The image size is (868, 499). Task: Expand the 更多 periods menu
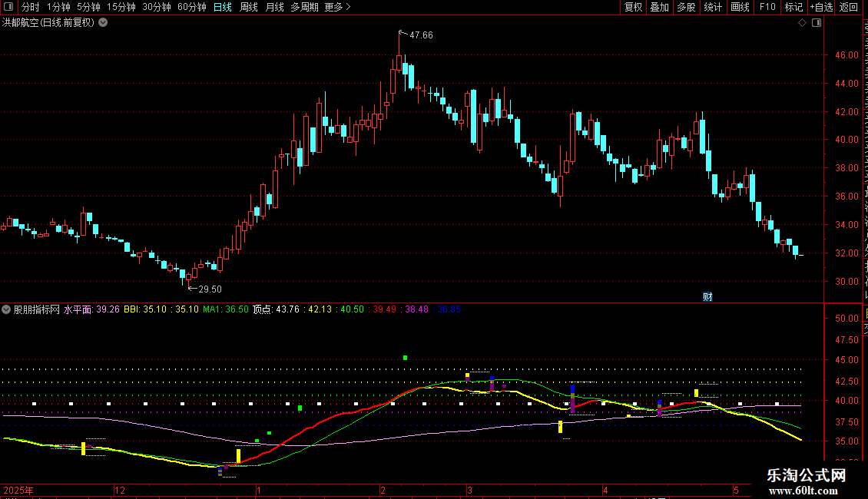click(x=337, y=7)
